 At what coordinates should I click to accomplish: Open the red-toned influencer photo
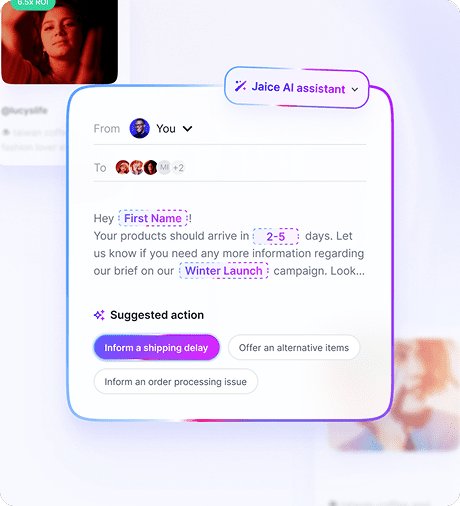tap(59, 42)
